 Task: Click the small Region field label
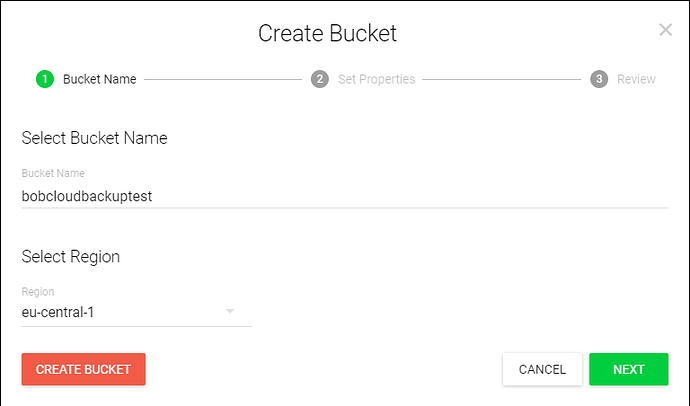(38, 292)
